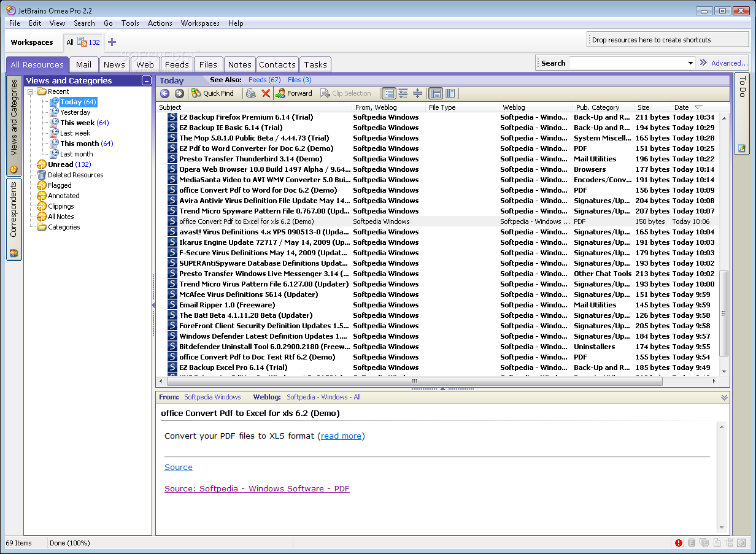Click the monitors network icon in status bar
The image size is (756, 554).
click(x=704, y=543)
